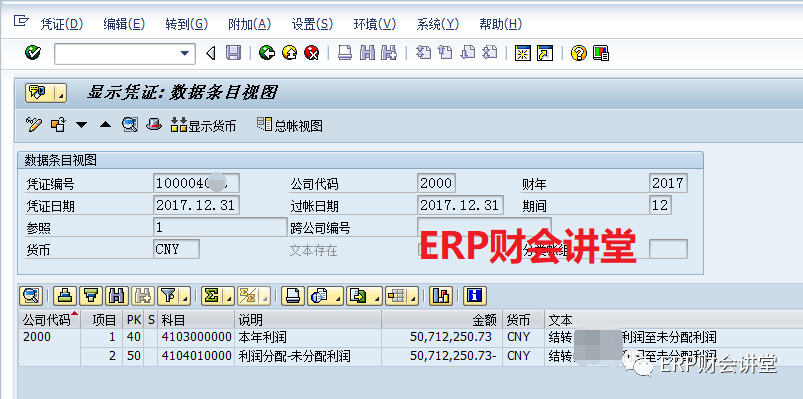Open the 凭证(D) menu

point(61,24)
